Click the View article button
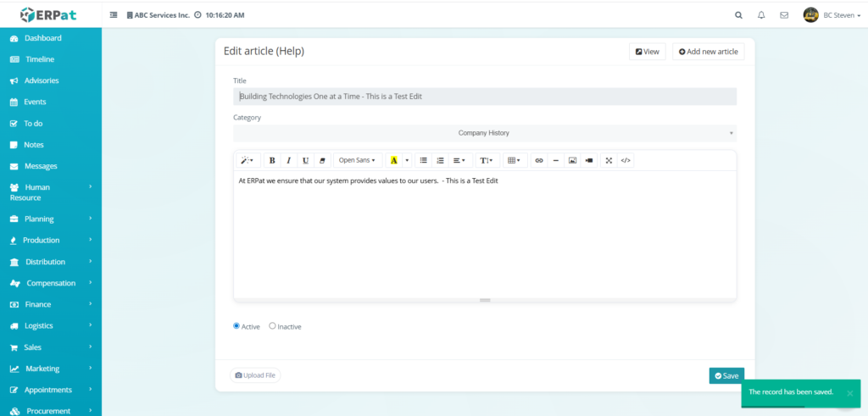868x416 pixels. pyautogui.click(x=647, y=52)
